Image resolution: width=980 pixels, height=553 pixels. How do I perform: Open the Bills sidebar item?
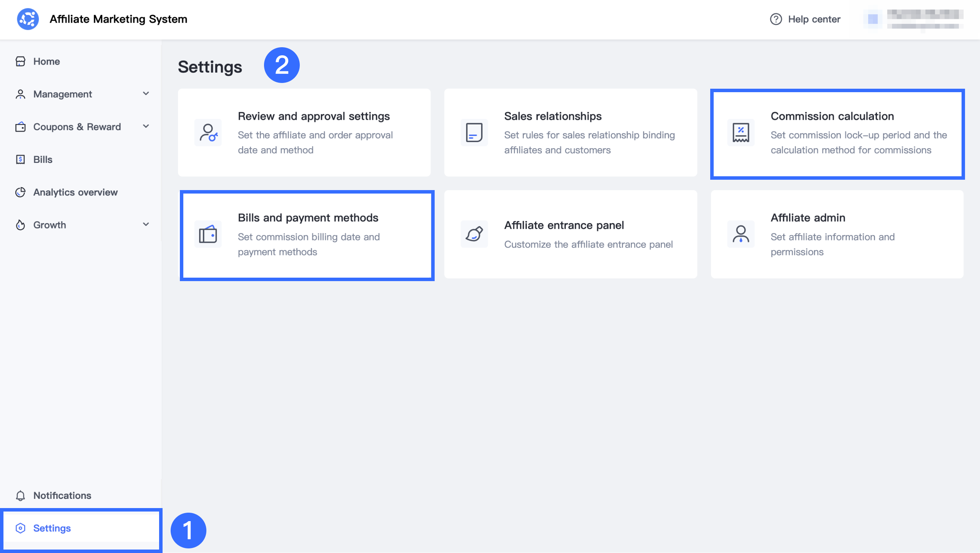[x=43, y=159]
